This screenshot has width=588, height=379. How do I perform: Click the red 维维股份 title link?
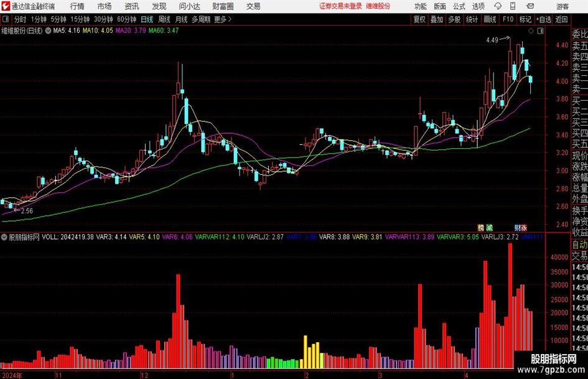click(x=378, y=6)
